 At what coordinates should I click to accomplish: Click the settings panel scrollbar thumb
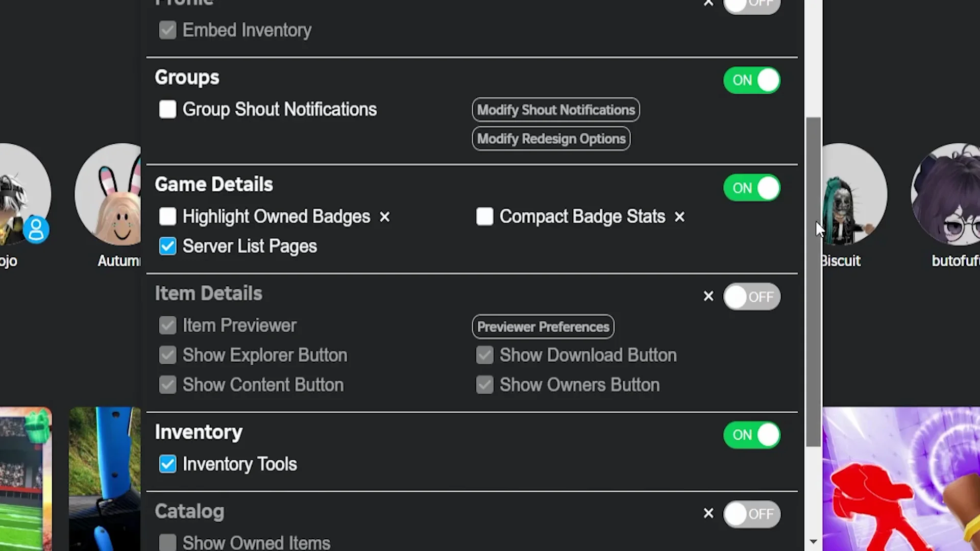pyautogui.click(x=814, y=281)
